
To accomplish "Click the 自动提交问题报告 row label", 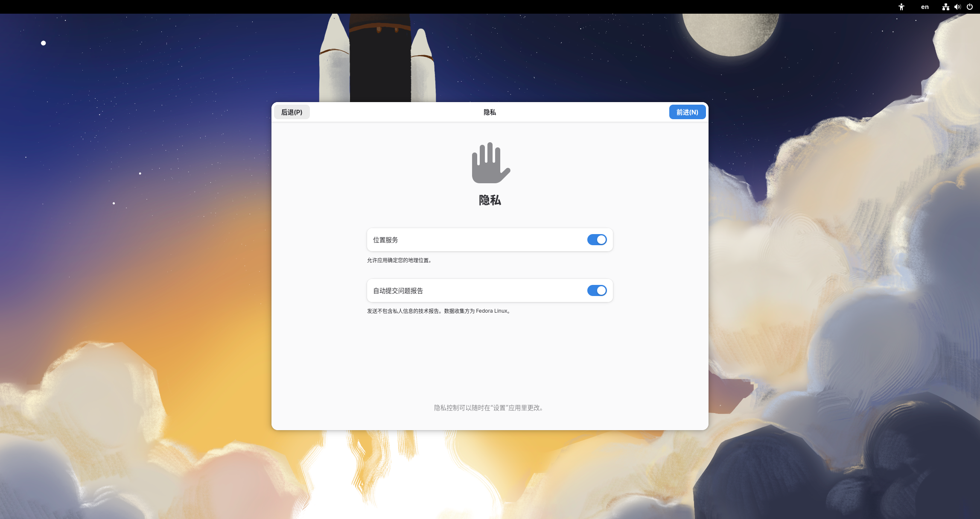I will point(398,291).
